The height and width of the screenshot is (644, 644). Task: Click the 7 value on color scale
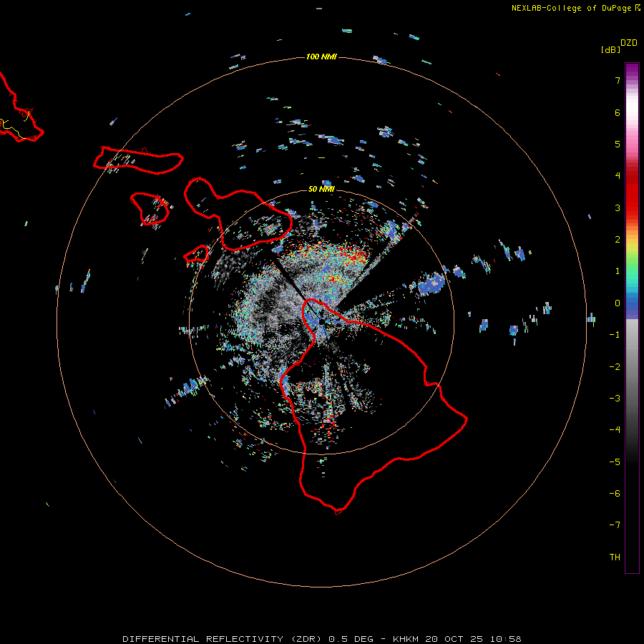(618, 80)
